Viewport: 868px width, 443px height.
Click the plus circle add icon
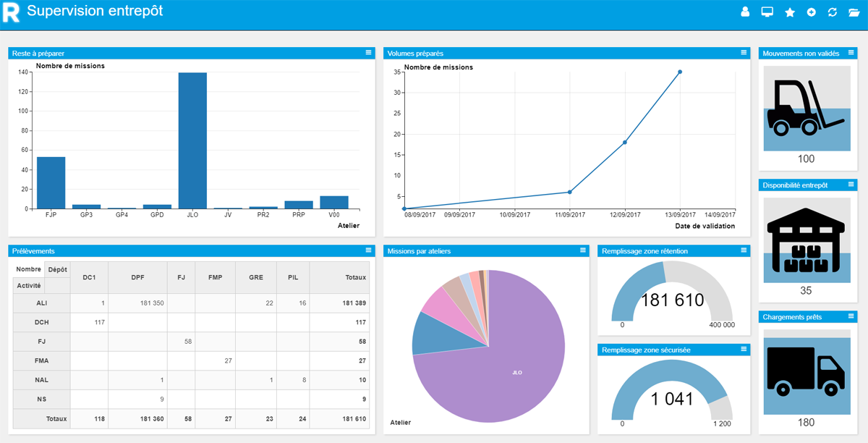coord(812,12)
